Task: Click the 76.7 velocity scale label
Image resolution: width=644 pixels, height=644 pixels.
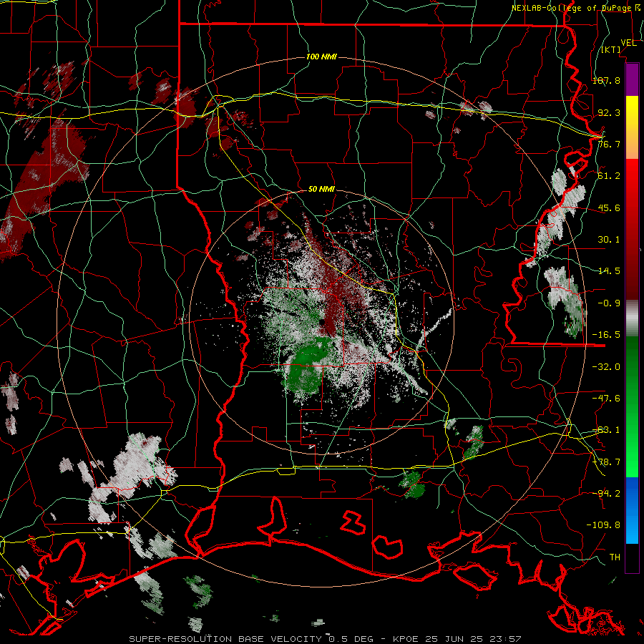Action: 609,144
